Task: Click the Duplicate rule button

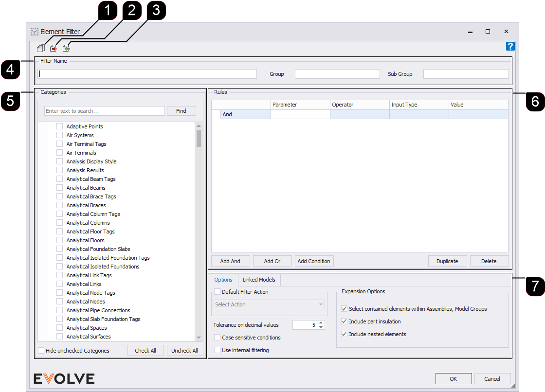Action: coord(447,261)
